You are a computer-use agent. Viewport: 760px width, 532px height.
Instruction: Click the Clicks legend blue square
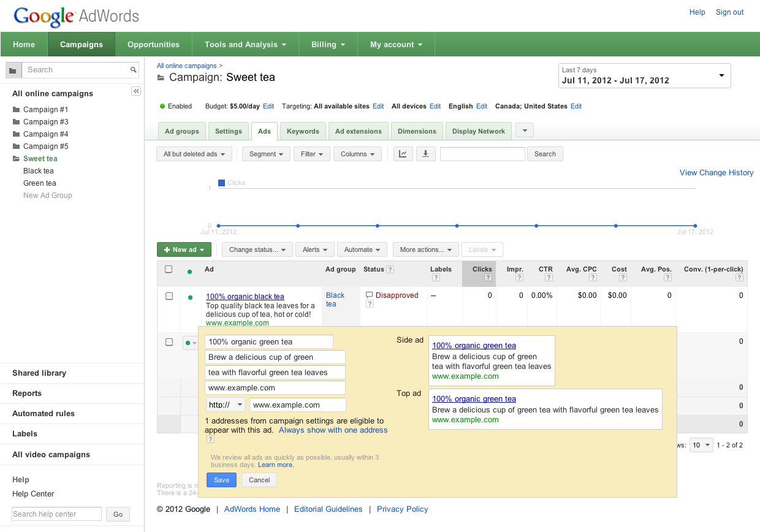pos(221,183)
